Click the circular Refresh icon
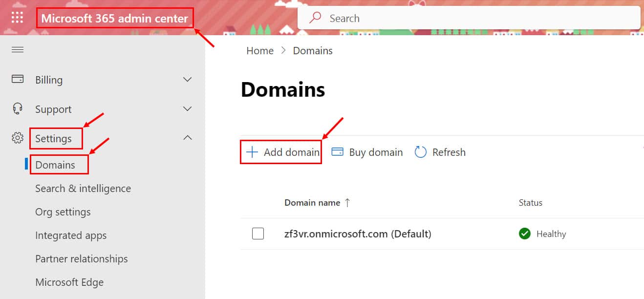The image size is (644, 299). pos(420,152)
